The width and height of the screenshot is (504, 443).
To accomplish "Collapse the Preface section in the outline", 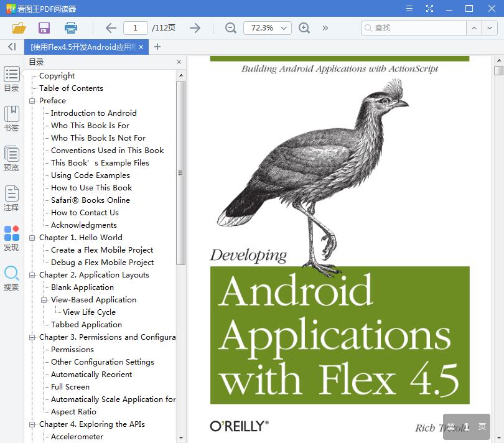I will [x=32, y=100].
